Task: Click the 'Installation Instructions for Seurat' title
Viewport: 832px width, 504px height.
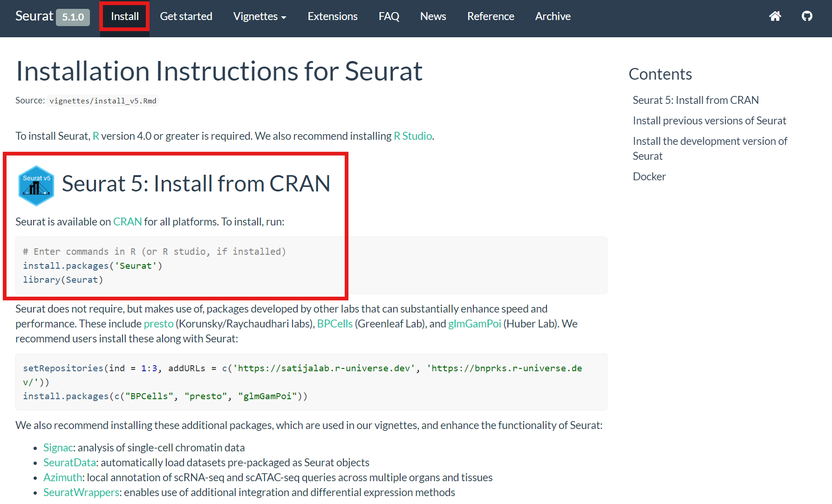Action: click(219, 71)
